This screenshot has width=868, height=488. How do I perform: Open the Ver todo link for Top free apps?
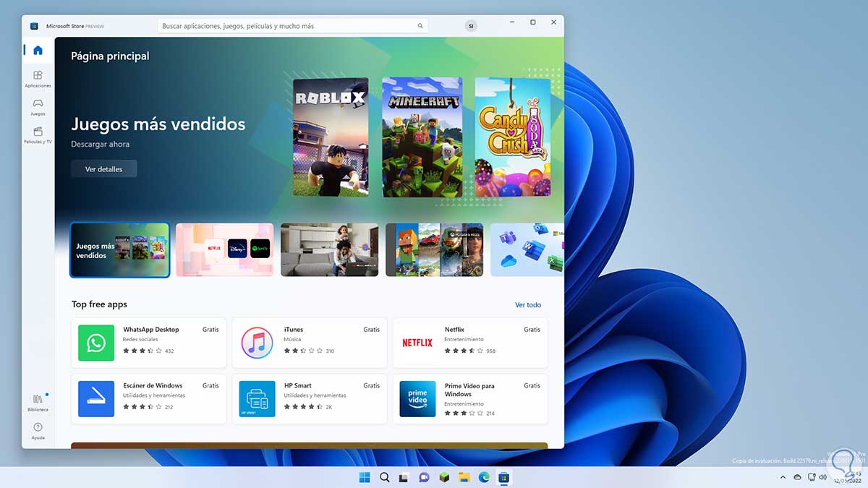coord(528,304)
